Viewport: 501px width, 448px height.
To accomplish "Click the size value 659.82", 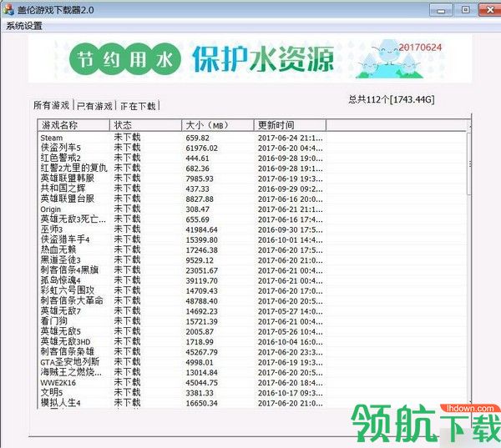I will 197,138.
